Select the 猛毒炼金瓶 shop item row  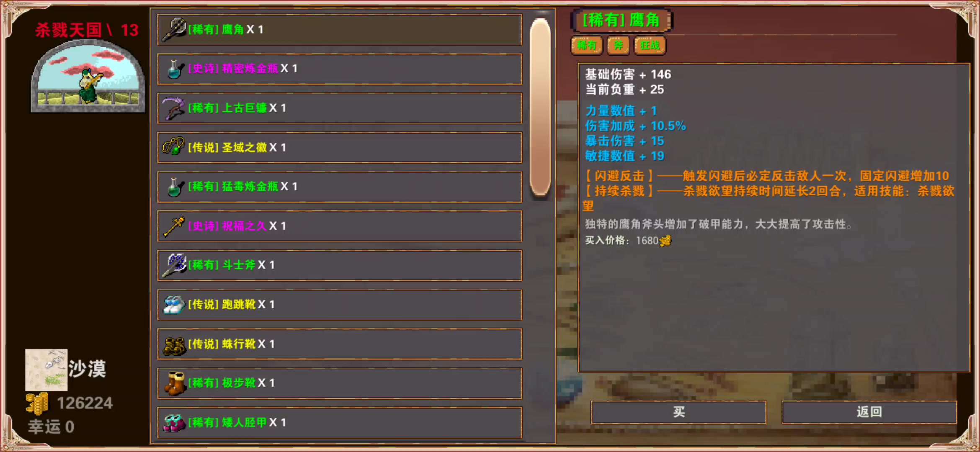340,187
